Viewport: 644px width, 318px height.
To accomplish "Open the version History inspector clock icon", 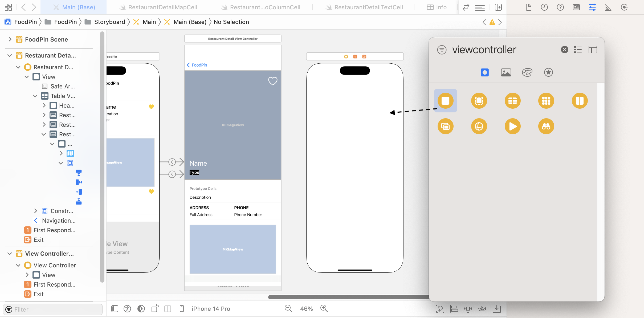I will click(x=544, y=7).
